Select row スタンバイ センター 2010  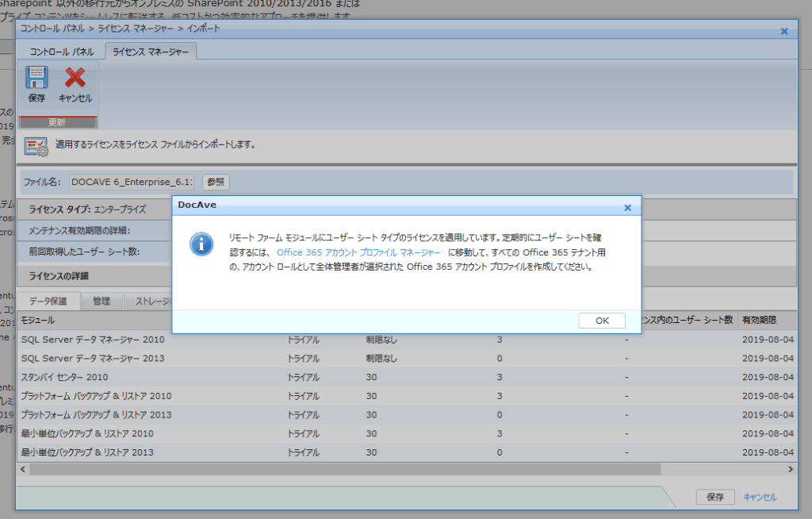pyautogui.click(x=407, y=377)
